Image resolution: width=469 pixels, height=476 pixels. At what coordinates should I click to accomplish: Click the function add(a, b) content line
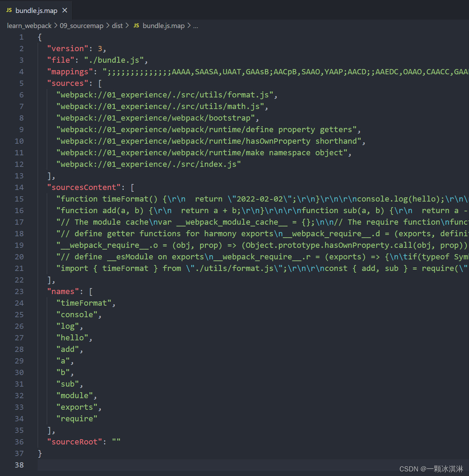[x=262, y=211]
